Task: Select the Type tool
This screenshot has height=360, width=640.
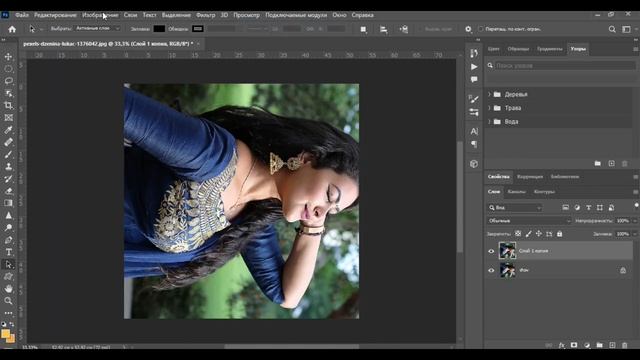Action: pos(8,252)
